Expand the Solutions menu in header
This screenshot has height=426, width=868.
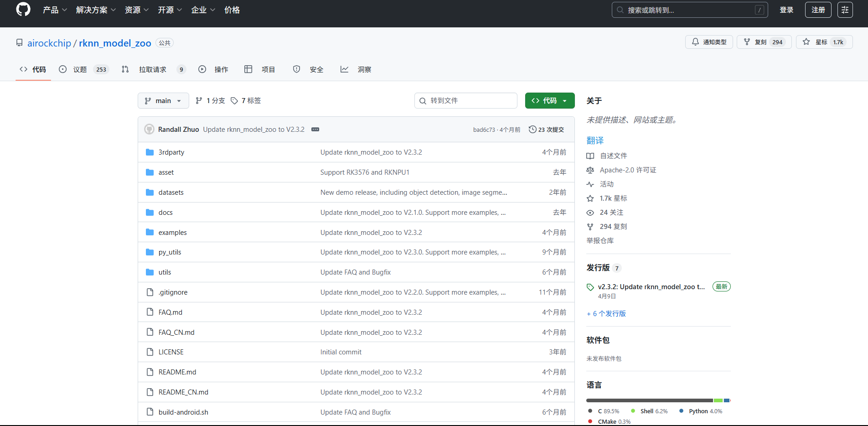tap(96, 10)
